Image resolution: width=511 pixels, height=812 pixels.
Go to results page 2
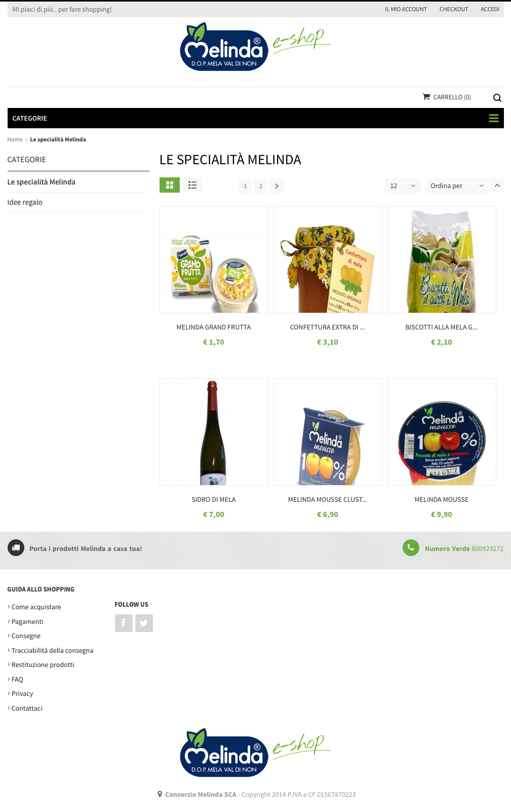pos(261,186)
